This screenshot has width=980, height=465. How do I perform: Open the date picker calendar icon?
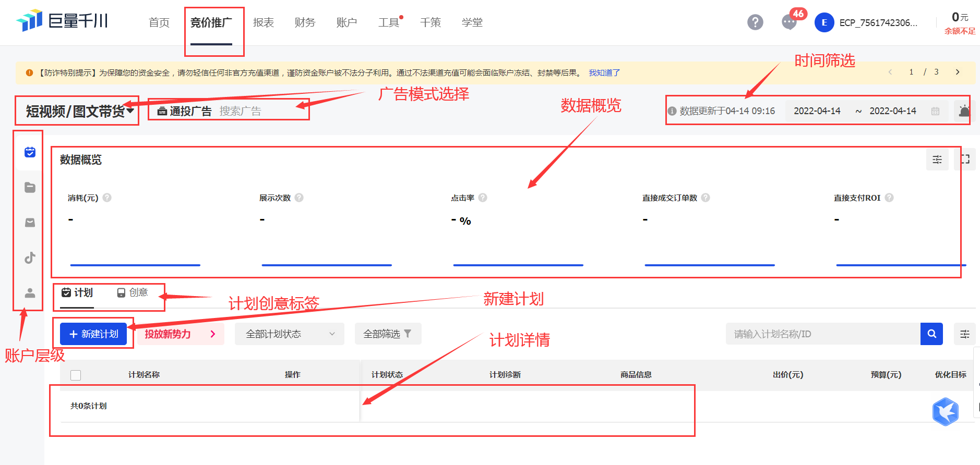(x=935, y=111)
